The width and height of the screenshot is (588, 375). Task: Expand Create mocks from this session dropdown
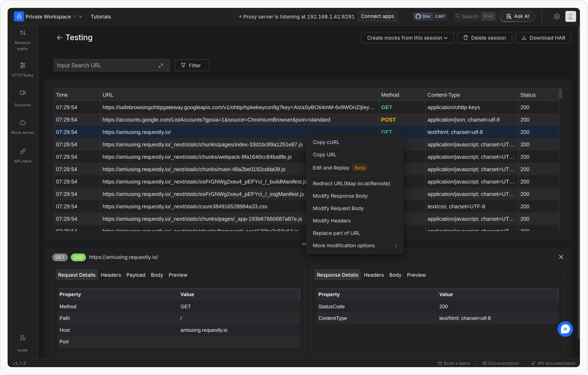click(x=407, y=38)
